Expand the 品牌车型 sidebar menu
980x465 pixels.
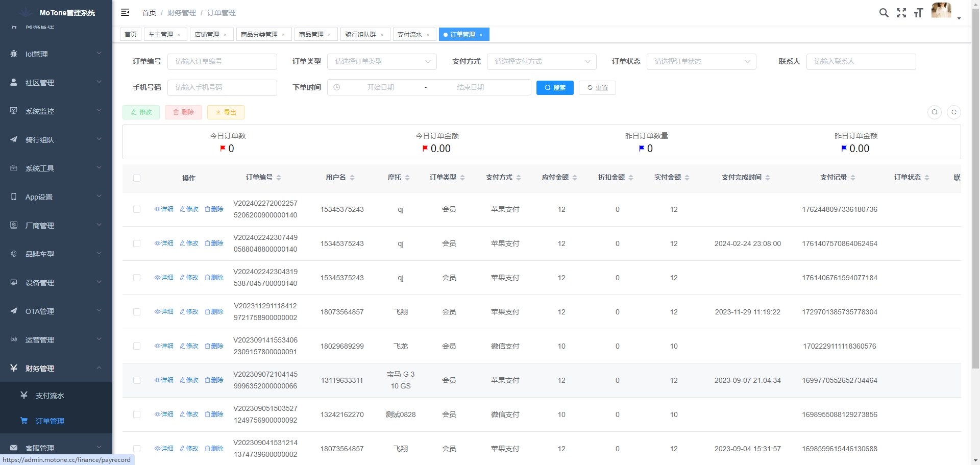coord(56,254)
